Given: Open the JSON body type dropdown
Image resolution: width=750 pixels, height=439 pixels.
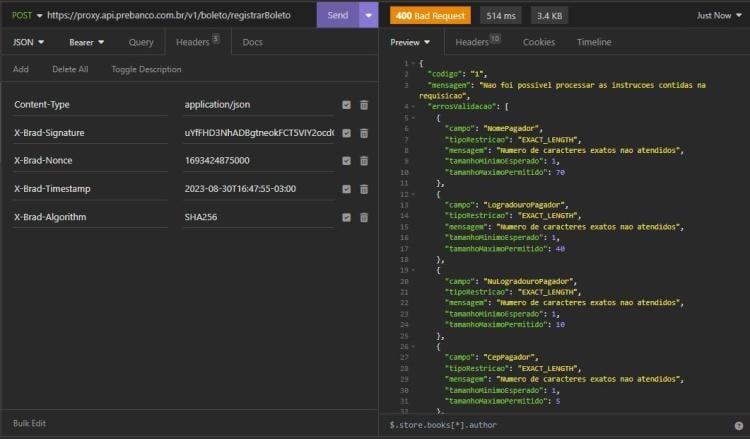Looking at the screenshot, I should point(28,42).
